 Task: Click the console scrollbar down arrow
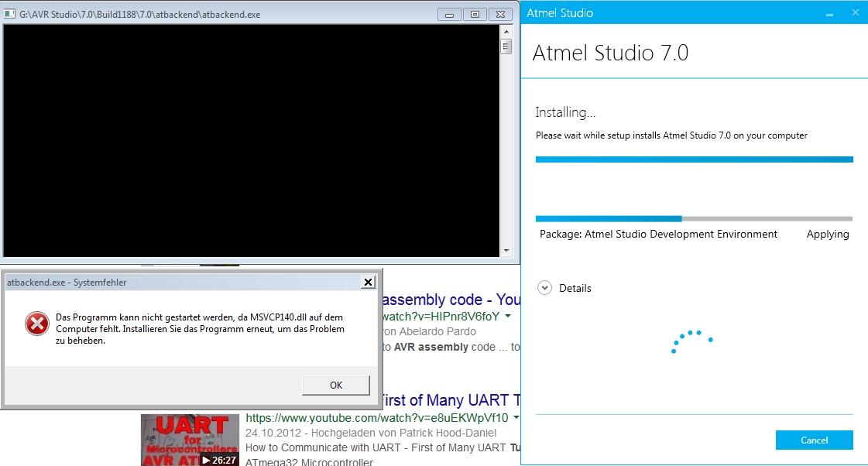pos(506,252)
